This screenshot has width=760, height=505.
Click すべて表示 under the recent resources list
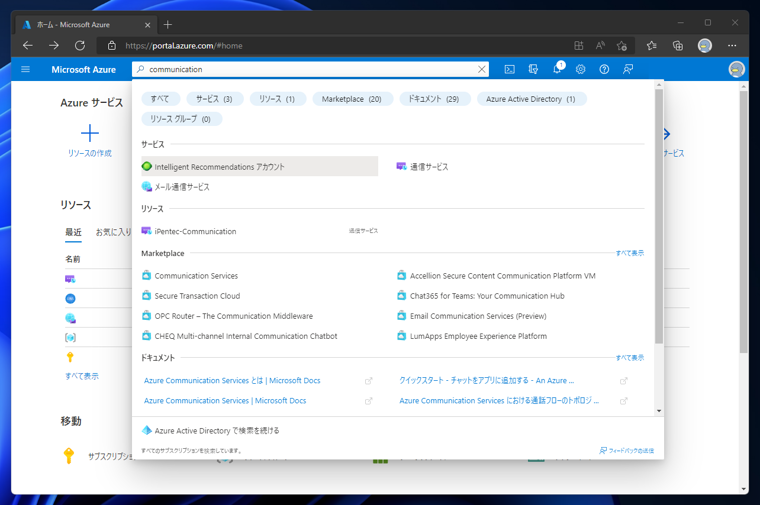pos(82,376)
